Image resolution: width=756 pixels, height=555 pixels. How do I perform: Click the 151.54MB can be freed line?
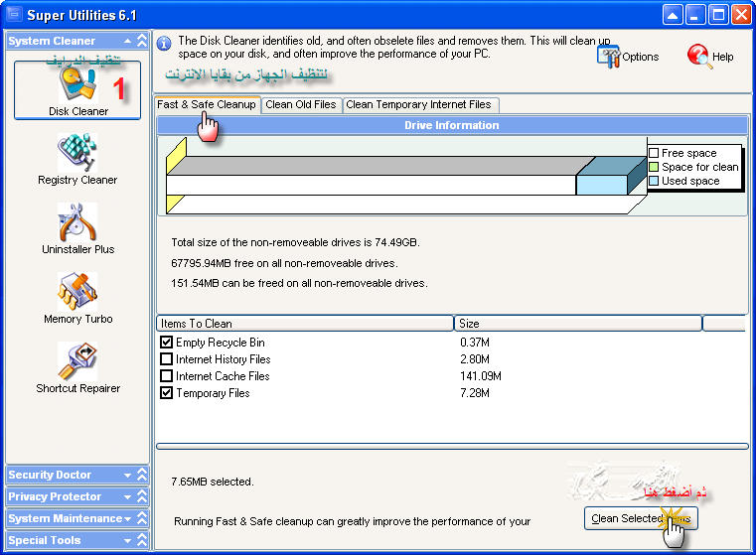coord(299,283)
